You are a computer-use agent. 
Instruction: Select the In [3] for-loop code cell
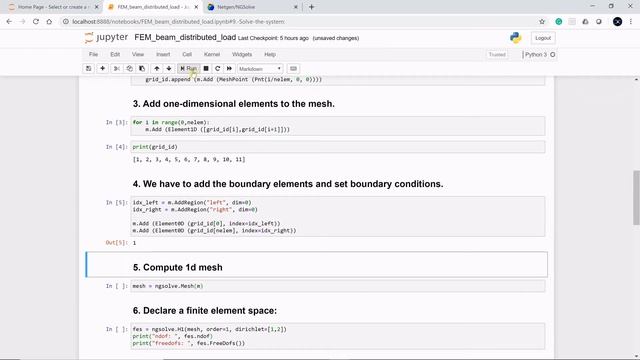coord(338,126)
